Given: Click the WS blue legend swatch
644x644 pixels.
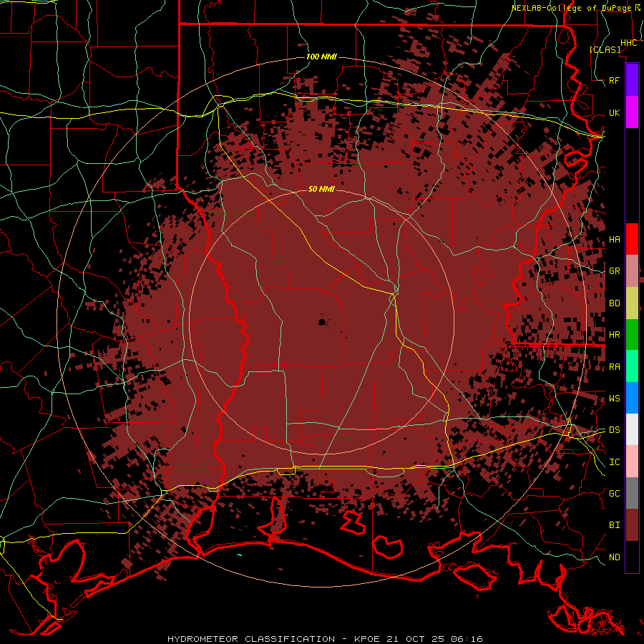Looking at the screenshot, I should [632, 398].
